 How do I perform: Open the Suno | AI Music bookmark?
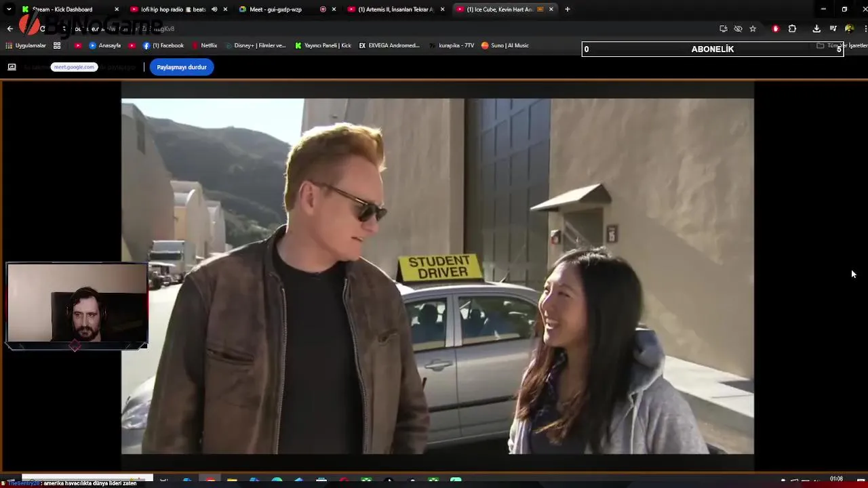(505, 45)
